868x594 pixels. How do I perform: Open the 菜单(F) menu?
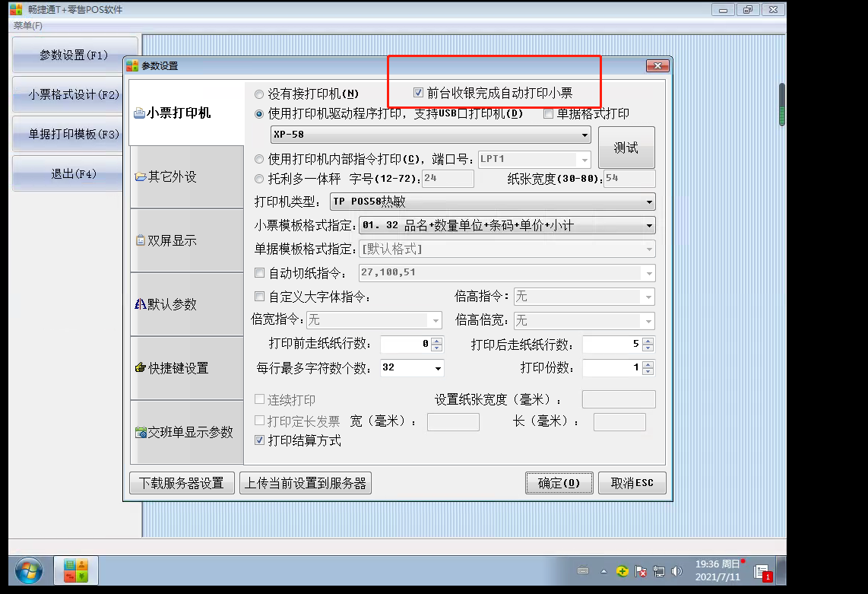click(27, 26)
